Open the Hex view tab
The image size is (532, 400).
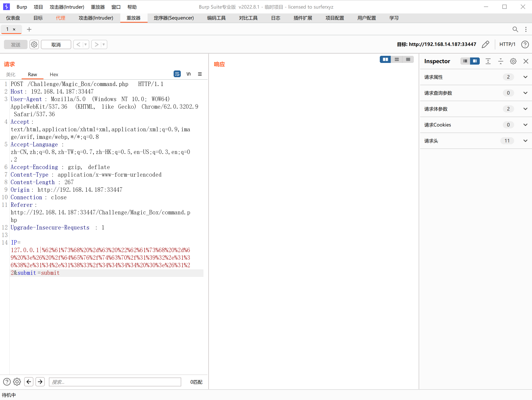(x=54, y=74)
